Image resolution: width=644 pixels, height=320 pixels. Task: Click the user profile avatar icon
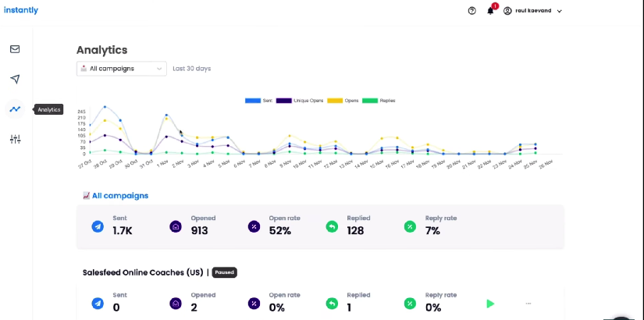coord(507,11)
